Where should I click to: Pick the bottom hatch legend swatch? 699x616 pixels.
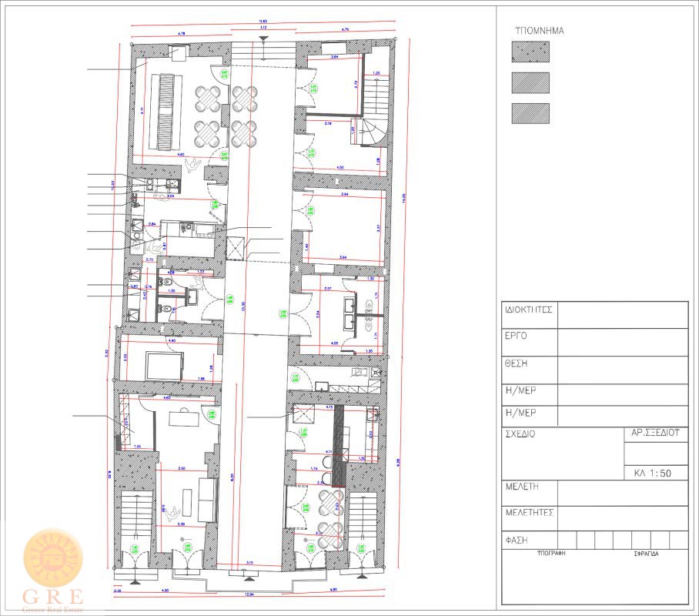coord(530,113)
